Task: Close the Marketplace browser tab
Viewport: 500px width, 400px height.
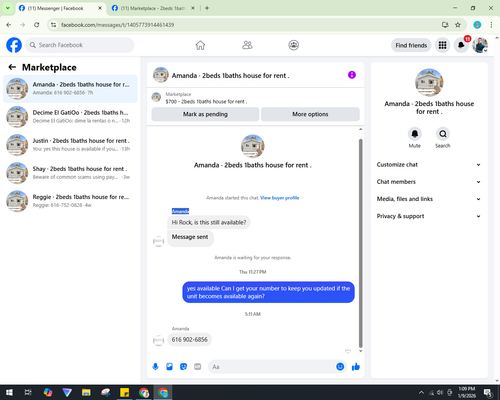Action: point(193,8)
